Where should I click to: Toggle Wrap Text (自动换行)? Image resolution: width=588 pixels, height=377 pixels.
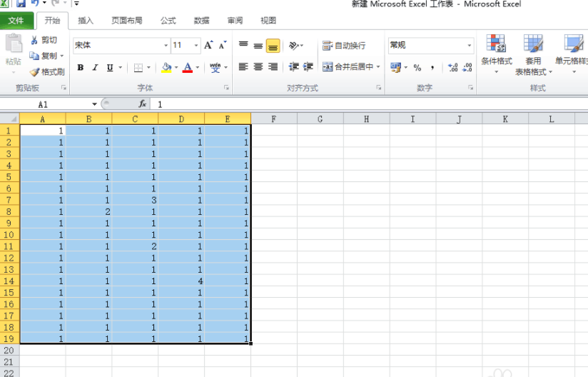(343, 45)
